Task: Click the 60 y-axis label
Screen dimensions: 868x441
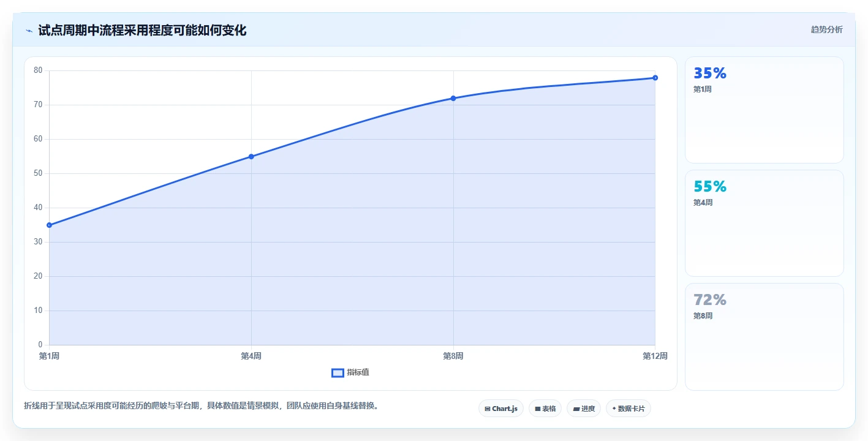Action: tap(38, 139)
